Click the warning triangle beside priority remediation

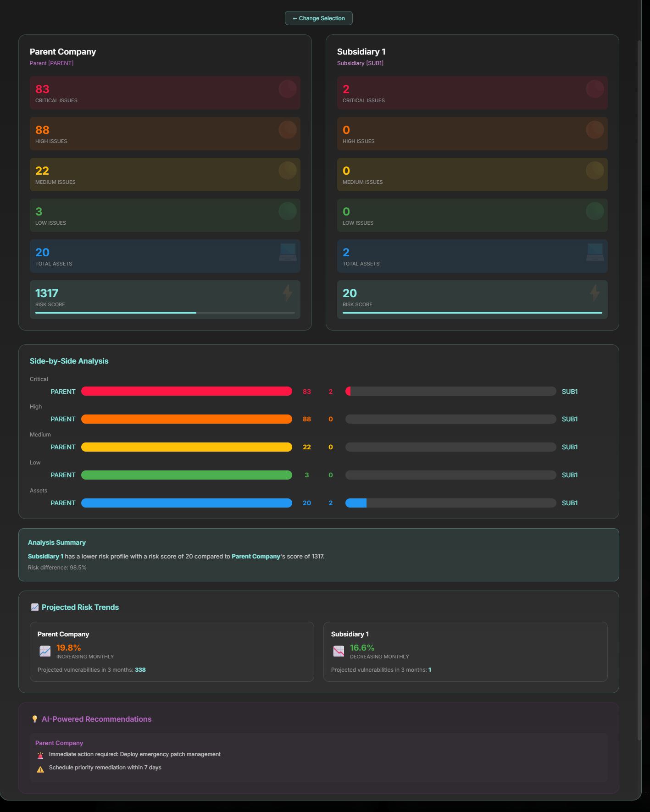pos(40,769)
